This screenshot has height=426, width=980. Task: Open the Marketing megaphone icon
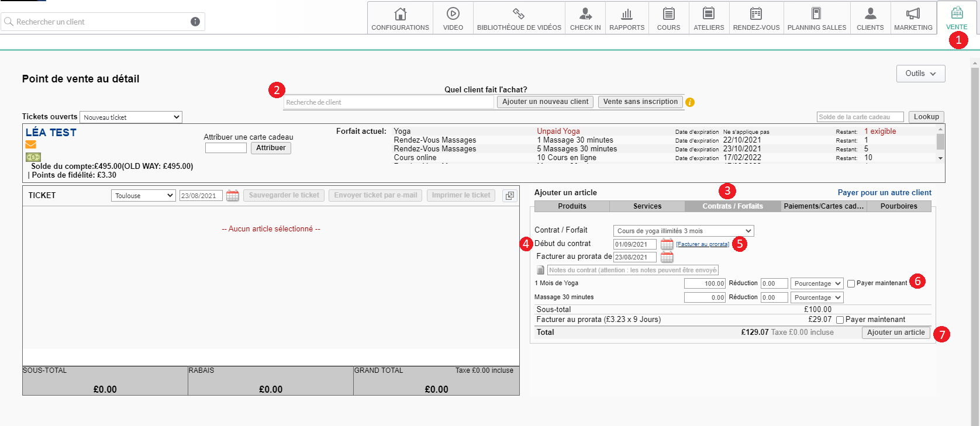(x=913, y=14)
